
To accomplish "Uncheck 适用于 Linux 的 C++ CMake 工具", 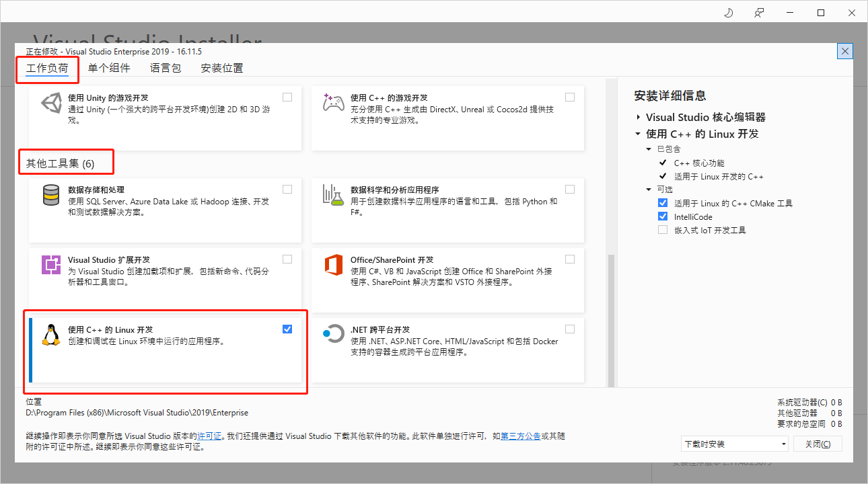I will (x=662, y=203).
